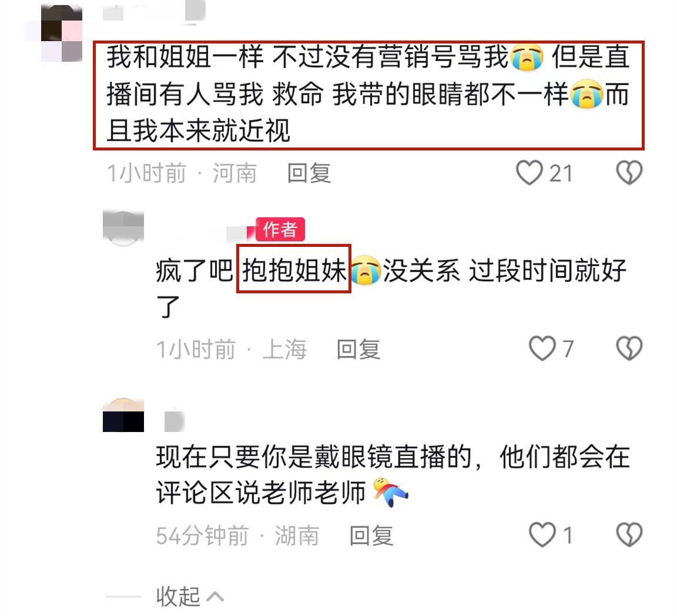Viewport: 677px width, 616px height.
Task: Reply to the author's Shanghai comment
Action: coord(358,349)
